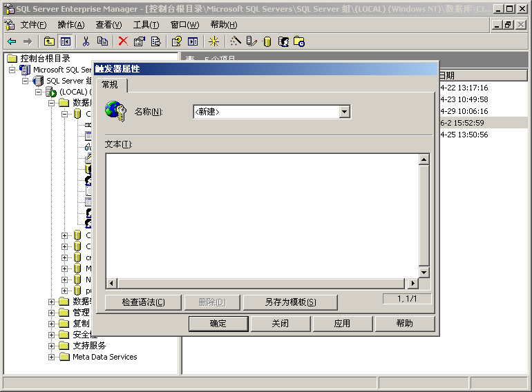Click the text area scroll right arrow
The height and width of the screenshot is (392, 532).
pyautogui.click(x=413, y=283)
